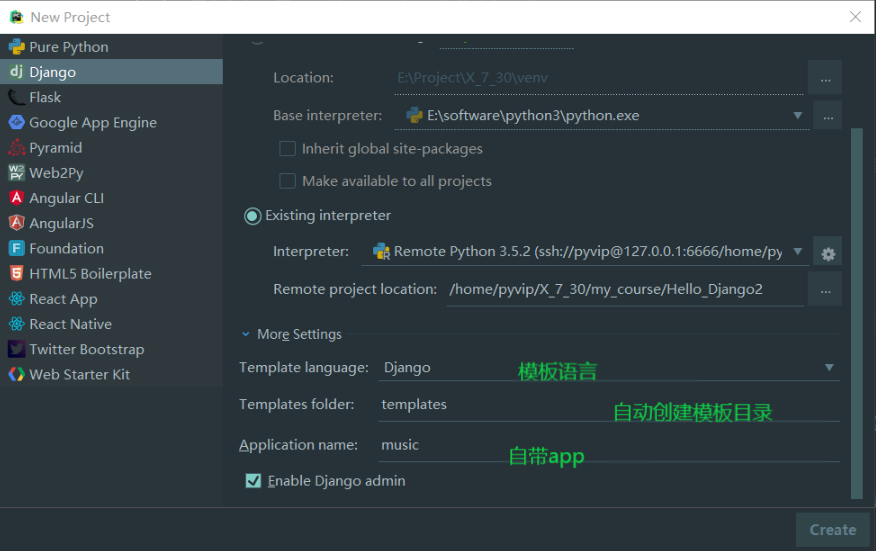876x551 pixels.
Task: Select Pyramid project type
Action: [x=112, y=148]
